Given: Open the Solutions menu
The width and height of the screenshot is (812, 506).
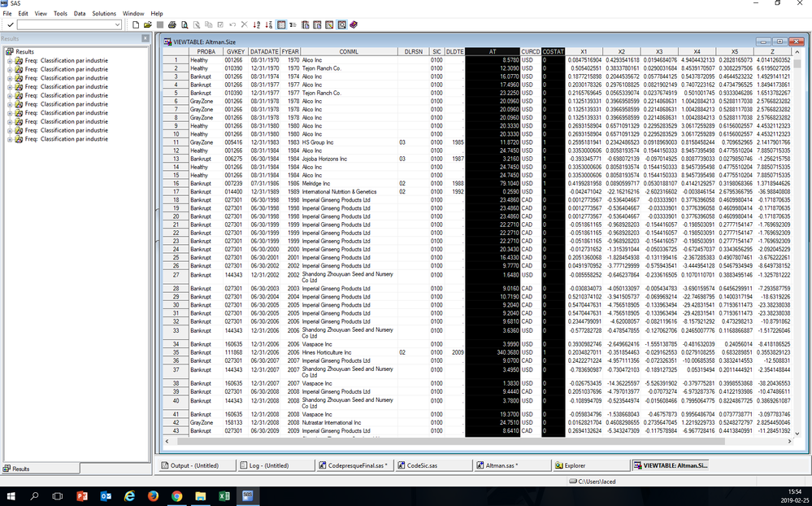Looking at the screenshot, I should [x=104, y=14].
